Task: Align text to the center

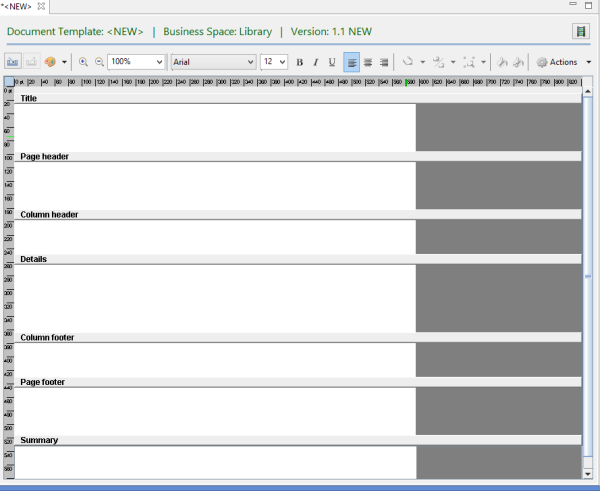Action: pos(367,62)
